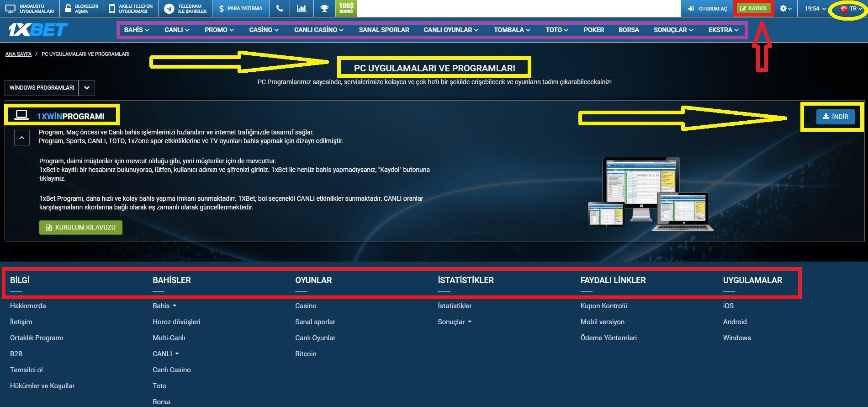Open the statistics bar chart icon
The height and width of the screenshot is (407, 868).
tap(302, 8)
